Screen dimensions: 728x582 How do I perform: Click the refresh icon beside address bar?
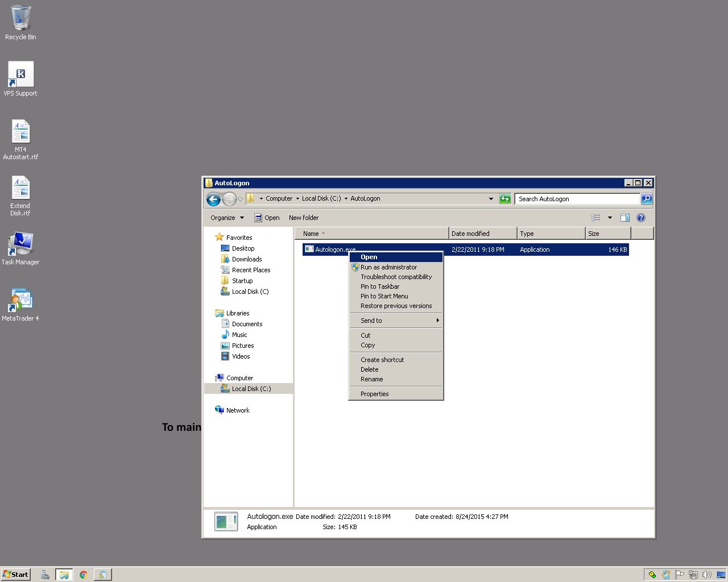click(x=505, y=199)
